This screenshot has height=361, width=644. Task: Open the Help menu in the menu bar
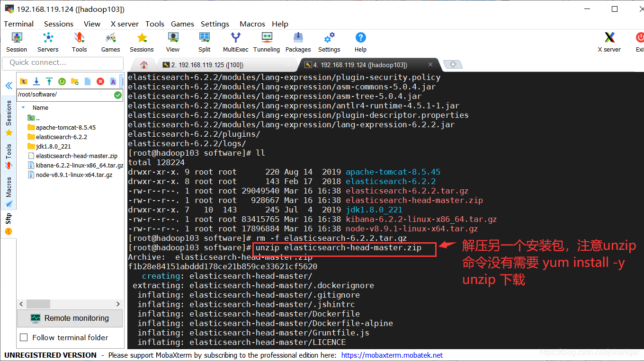[x=280, y=24]
